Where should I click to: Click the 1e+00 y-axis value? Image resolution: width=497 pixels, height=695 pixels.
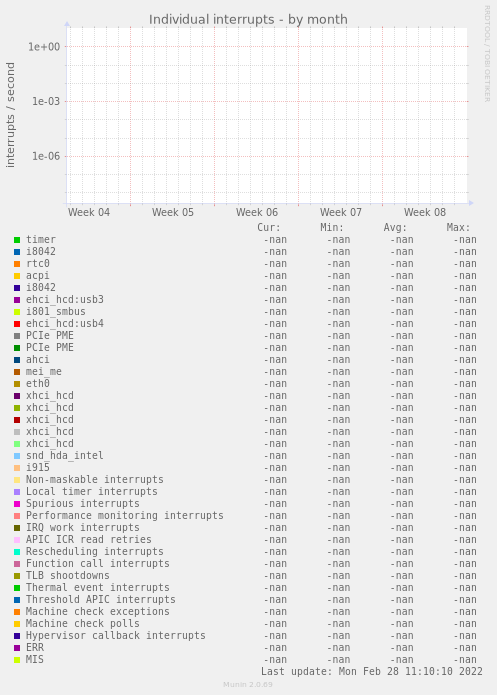click(x=44, y=47)
